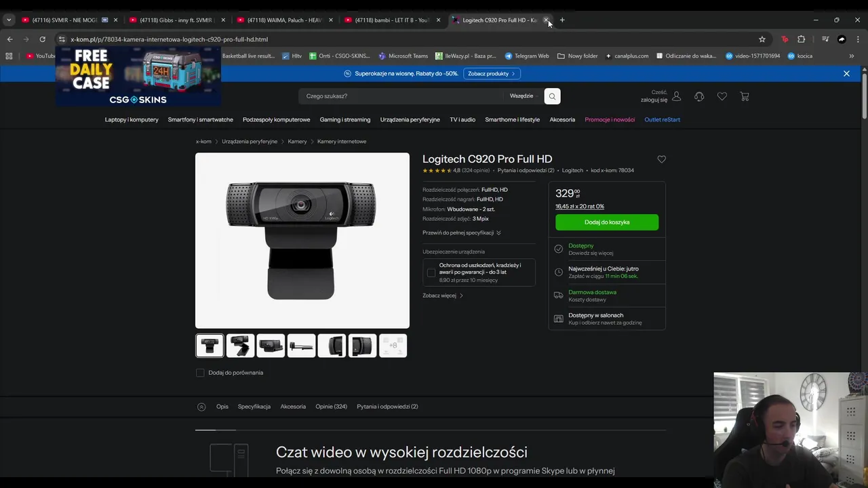
Task: Open Smarthome i lifestyle menu
Action: click(x=513, y=120)
